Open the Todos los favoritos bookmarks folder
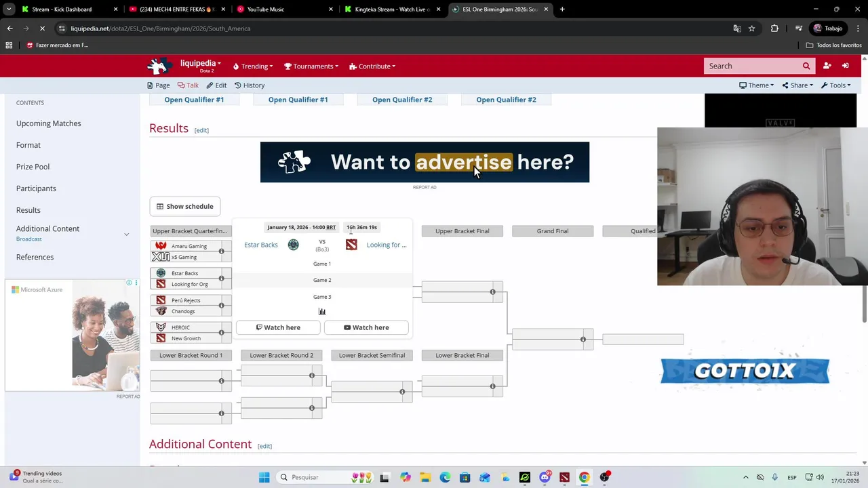Screen dimensions: 868x488 pyautogui.click(x=834, y=45)
